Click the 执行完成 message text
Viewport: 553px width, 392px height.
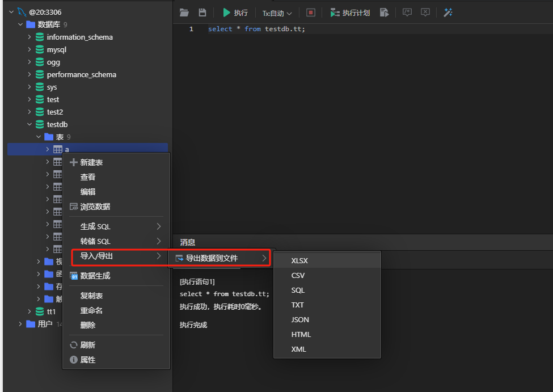(x=193, y=325)
